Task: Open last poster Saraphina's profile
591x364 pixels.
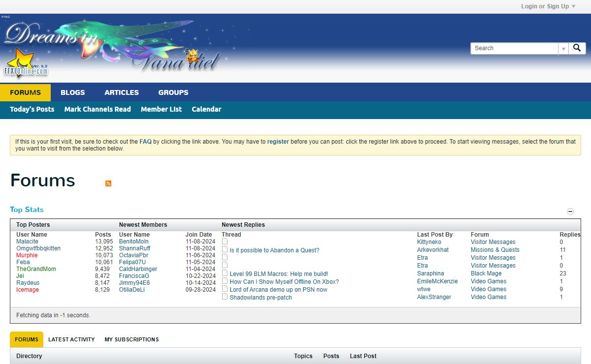Action: click(x=430, y=273)
